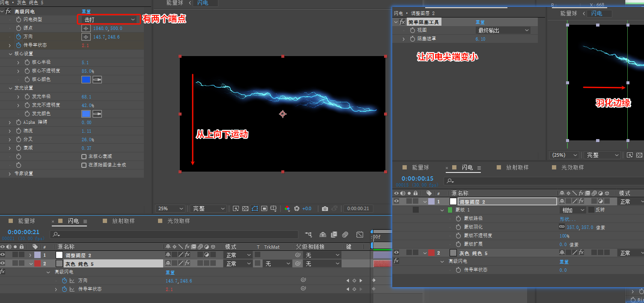Image resolution: width=644 pixels, height=303 pixels.
Task: Enable the 在原始图像上合成 checkbox
Action: (x=84, y=165)
